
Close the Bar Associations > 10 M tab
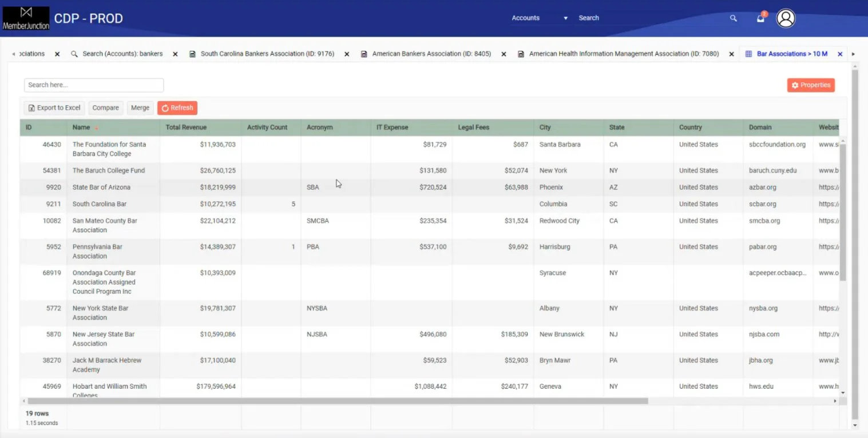click(x=840, y=54)
